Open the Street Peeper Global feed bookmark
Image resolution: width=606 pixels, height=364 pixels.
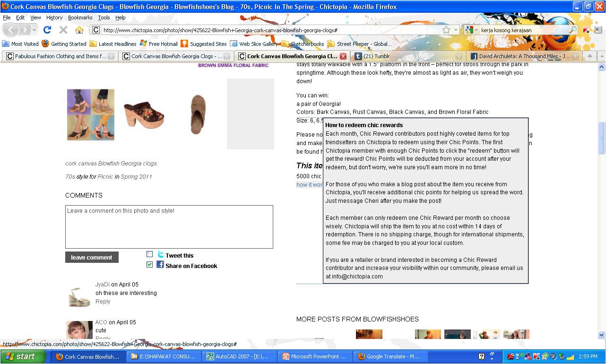coord(360,43)
